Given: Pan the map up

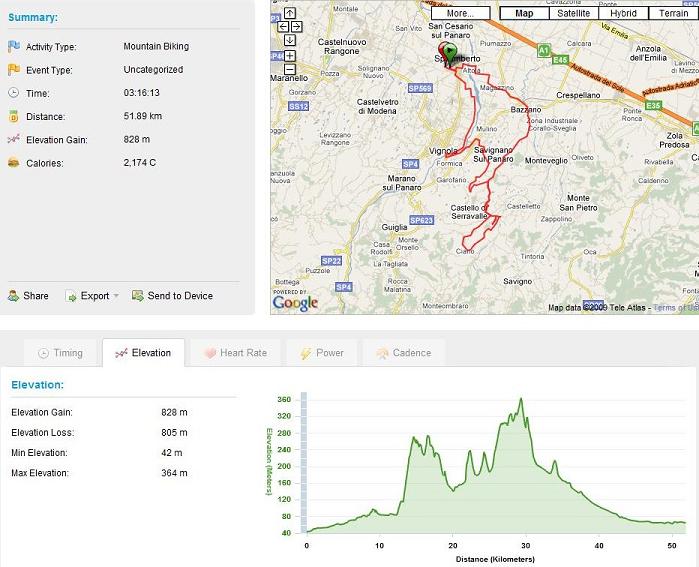Looking at the screenshot, I should [x=290, y=13].
